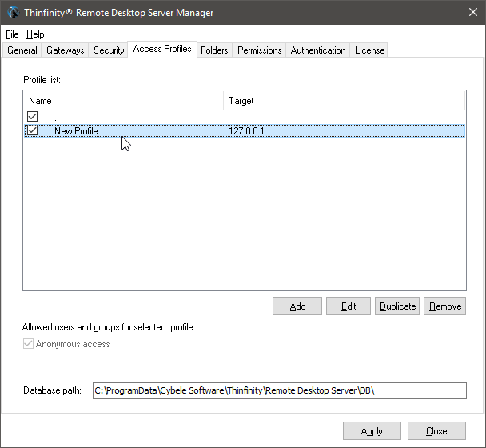Close the Server Manager window
This screenshot has width=486, height=448.
coord(473,13)
